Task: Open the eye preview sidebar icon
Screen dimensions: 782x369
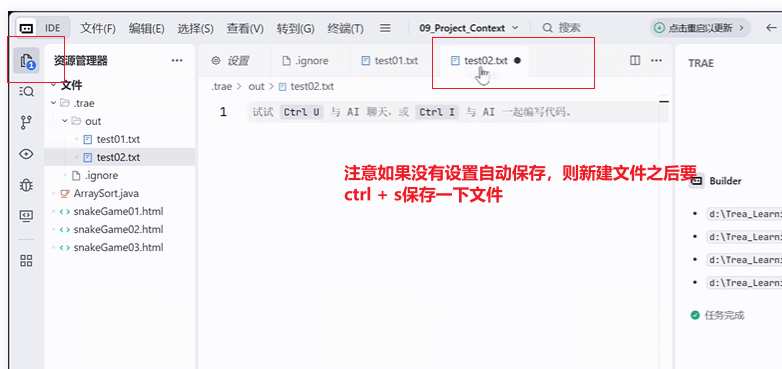Action: (x=26, y=154)
